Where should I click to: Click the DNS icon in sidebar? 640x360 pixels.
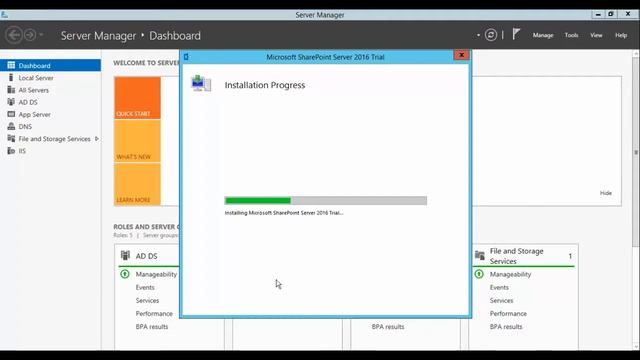(x=11, y=127)
